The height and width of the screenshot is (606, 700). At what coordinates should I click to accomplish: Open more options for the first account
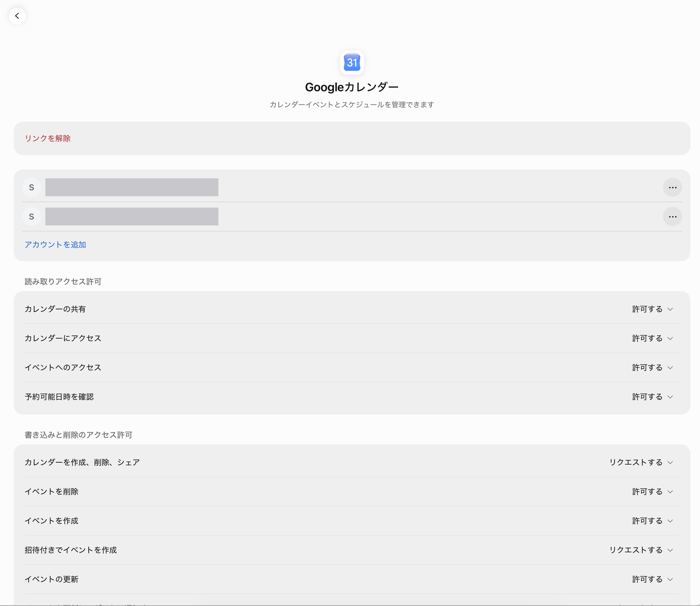coord(672,188)
